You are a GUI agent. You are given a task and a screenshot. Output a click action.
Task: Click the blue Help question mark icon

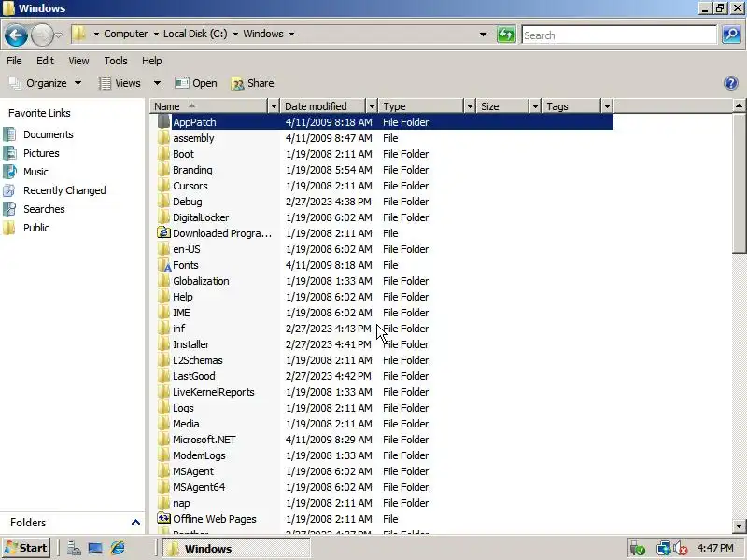[731, 83]
